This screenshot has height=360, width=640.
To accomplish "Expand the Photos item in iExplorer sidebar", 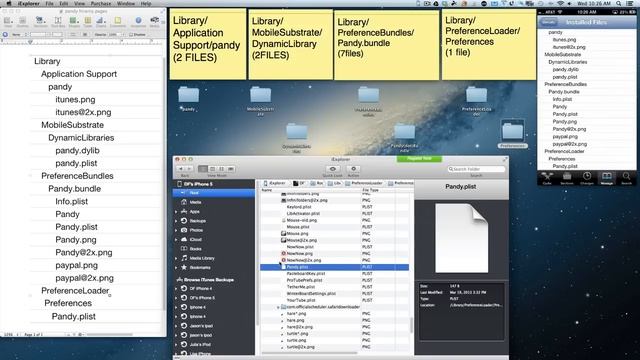I will pos(176,230).
